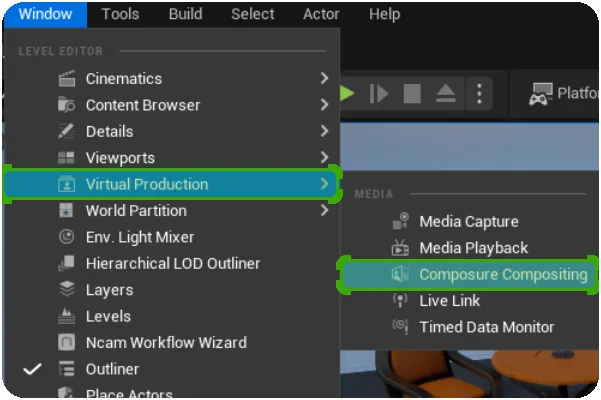
Task: Click the Ncam Workflow Wizard icon
Action: tap(66, 342)
